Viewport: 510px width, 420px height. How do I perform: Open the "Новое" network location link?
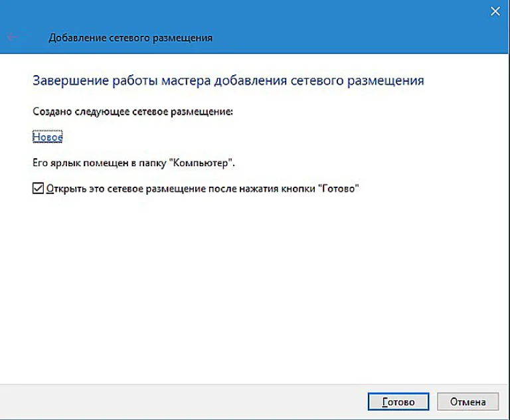(x=48, y=137)
